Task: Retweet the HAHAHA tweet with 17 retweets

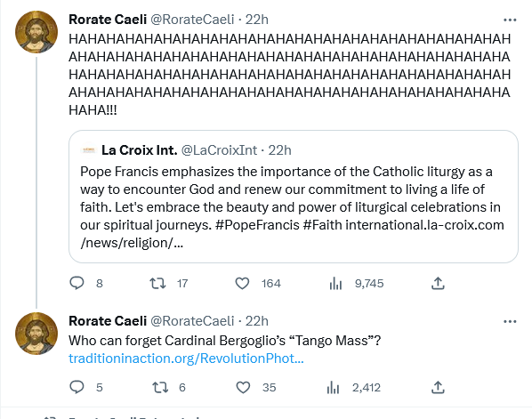Action: pyautogui.click(x=157, y=283)
